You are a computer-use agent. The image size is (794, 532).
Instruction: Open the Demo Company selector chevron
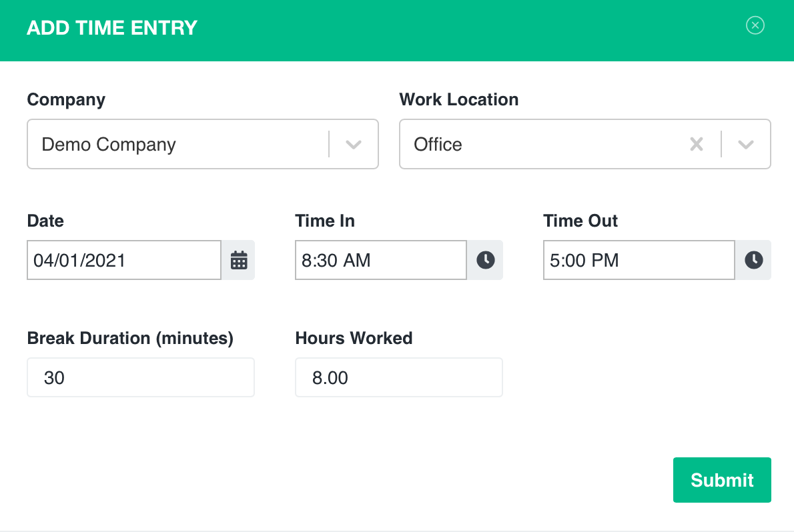pyautogui.click(x=354, y=144)
